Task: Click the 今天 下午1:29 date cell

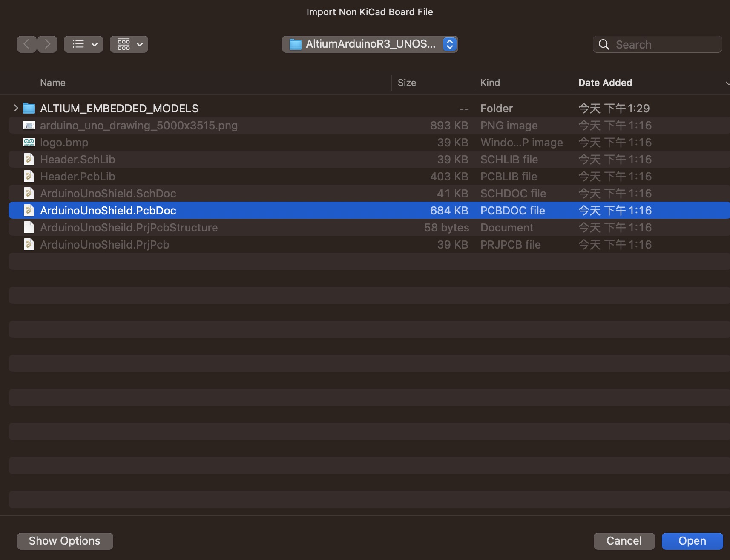Action: coord(614,109)
